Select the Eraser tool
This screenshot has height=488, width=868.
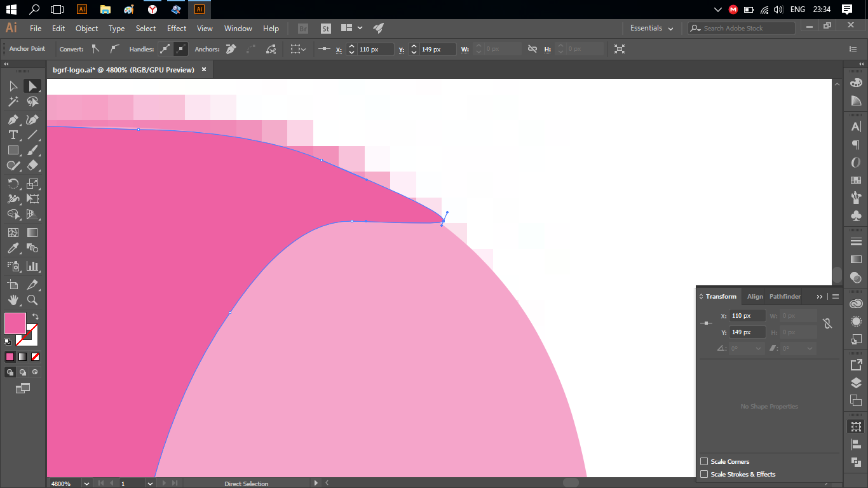pyautogui.click(x=32, y=166)
